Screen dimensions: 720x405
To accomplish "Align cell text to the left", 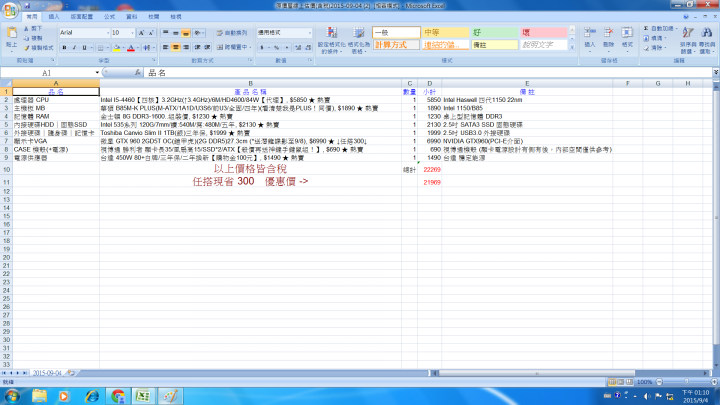I will point(165,47).
